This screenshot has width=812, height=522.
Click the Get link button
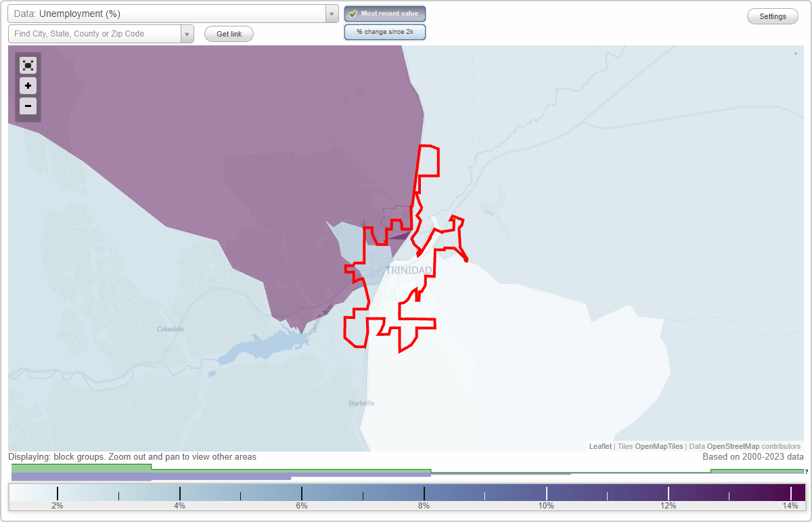229,34
